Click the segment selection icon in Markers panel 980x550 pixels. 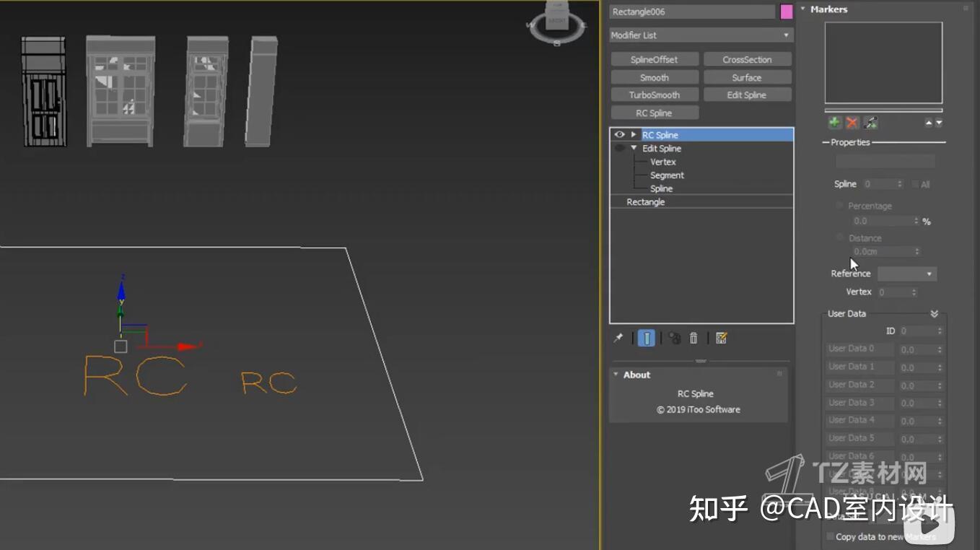tap(870, 123)
